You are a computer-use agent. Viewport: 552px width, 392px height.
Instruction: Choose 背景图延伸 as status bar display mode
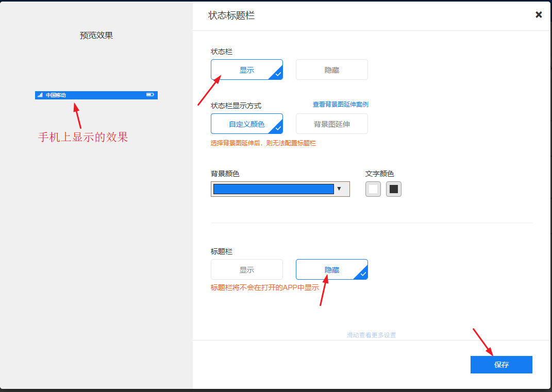click(x=331, y=124)
